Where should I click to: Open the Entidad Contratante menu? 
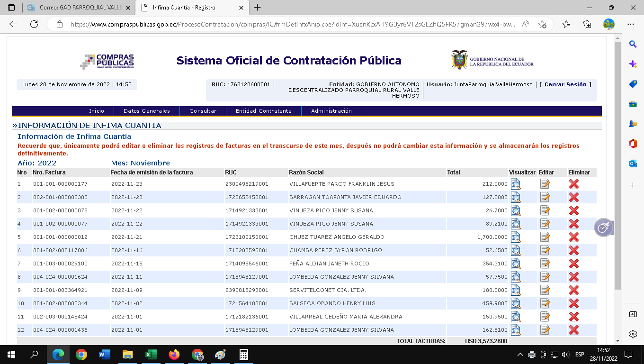point(263,111)
